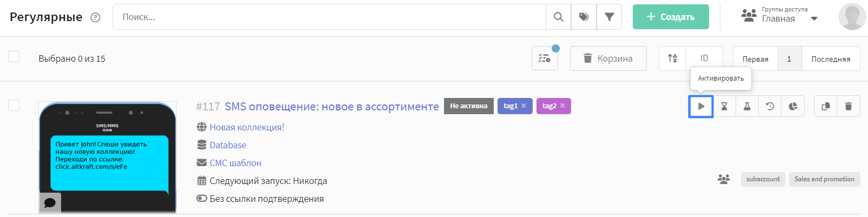Click the hourglass schedule icon

pyautogui.click(x=724, y=106)
